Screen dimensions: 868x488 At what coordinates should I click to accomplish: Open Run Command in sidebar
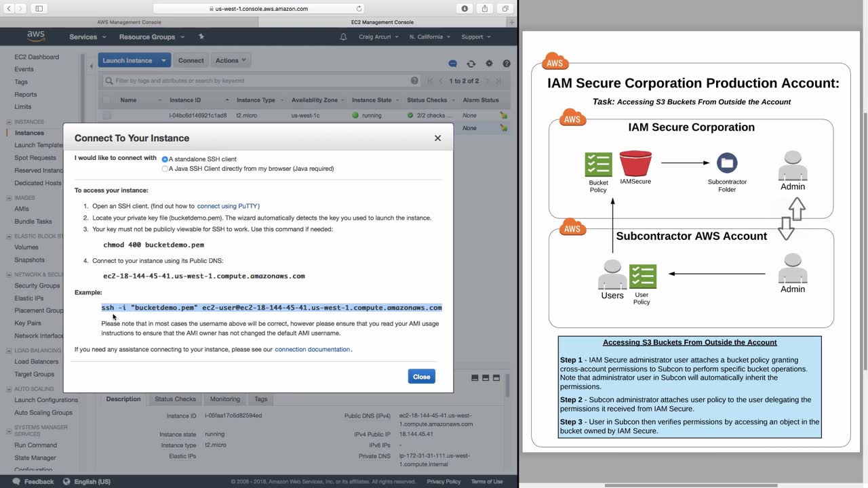[x=36, y=445]
